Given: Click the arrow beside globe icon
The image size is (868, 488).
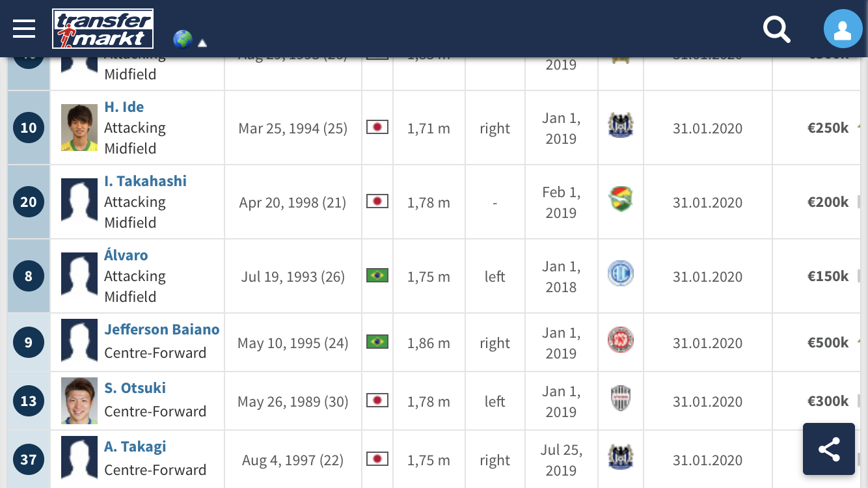Looking at the screenshot, I should pyautogui.click(x=202, y=44).
